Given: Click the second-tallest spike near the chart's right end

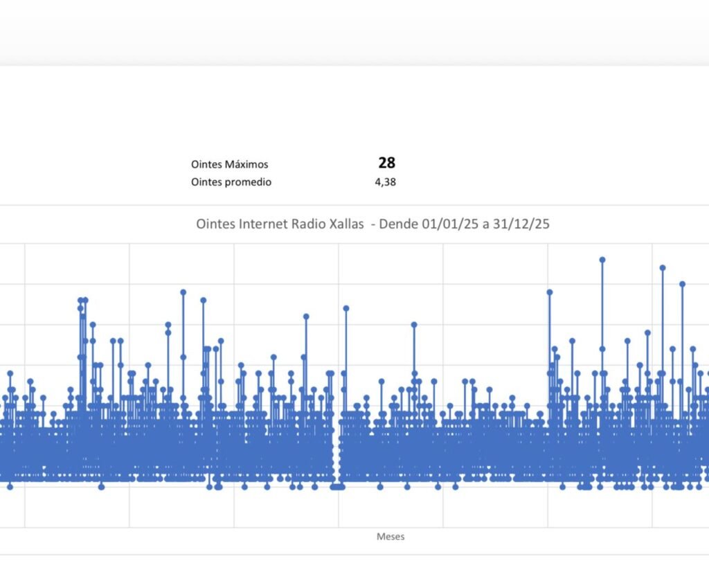Looking at the screenshot, I should point(663,268).
